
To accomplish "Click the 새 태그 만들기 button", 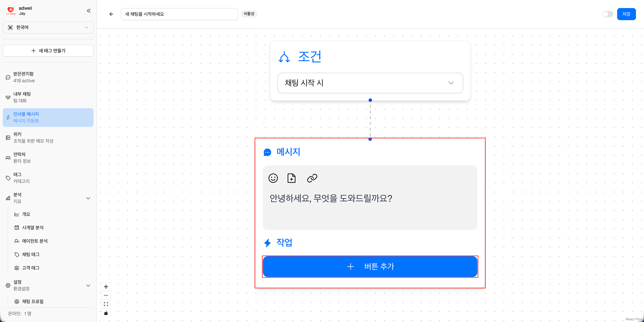I will (48, 51).
